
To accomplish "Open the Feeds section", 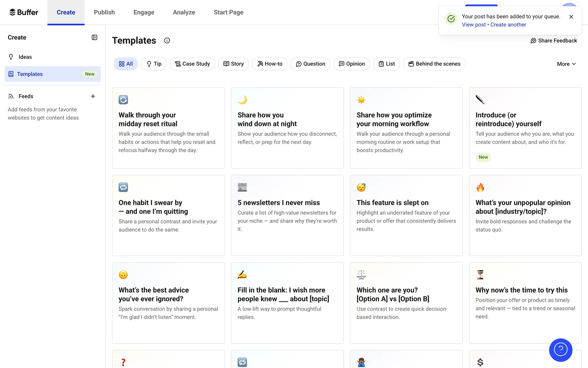I will click(26, 96).
